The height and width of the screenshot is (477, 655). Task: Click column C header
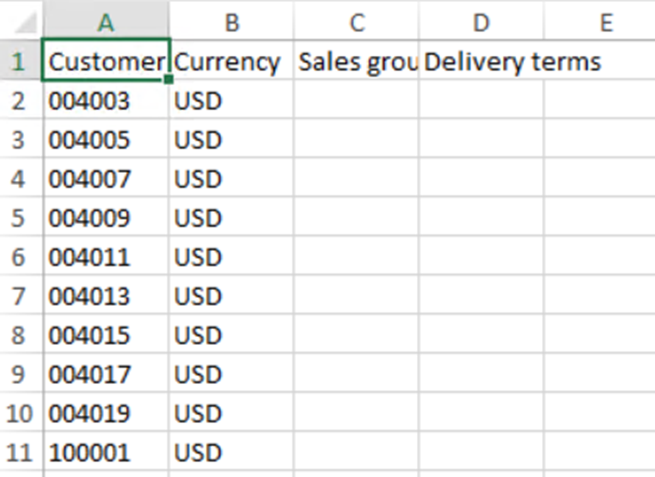(356, 22)
